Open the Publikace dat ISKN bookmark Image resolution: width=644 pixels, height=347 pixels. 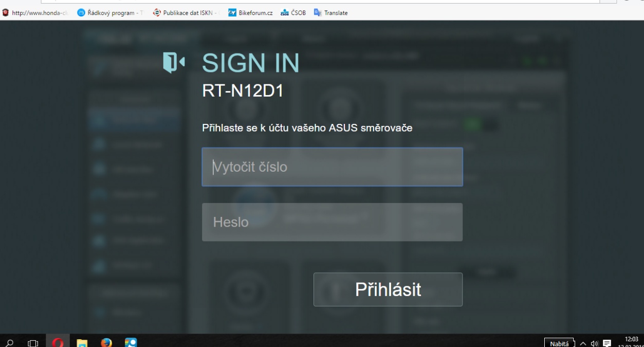tap(186, 13)
